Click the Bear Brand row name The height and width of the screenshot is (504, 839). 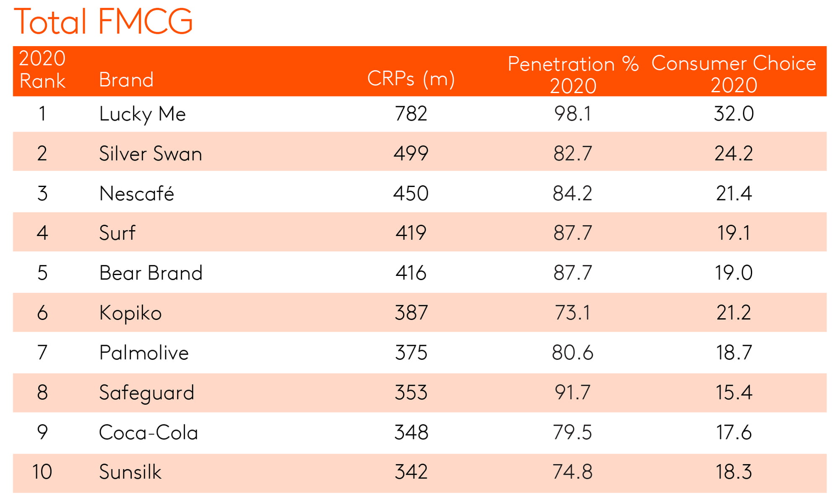click(151, 273)
